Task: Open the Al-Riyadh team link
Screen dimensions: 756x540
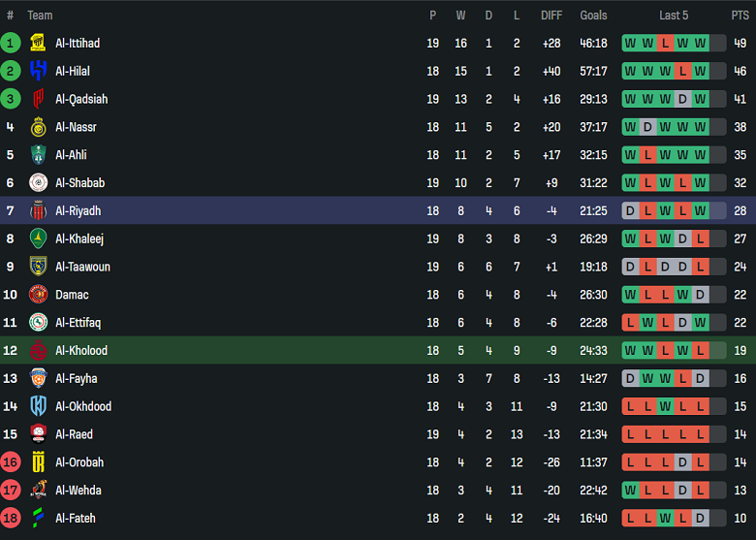Action: point(78,210)
